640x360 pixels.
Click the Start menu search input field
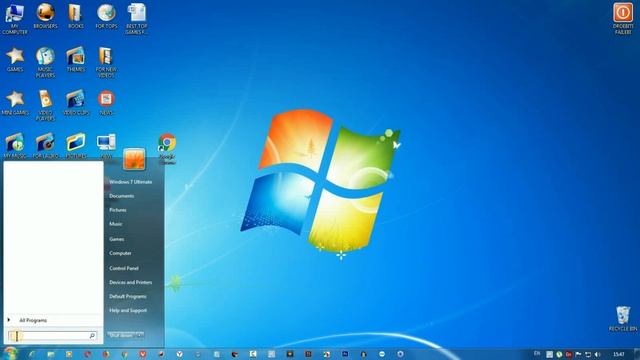point(52,336)
